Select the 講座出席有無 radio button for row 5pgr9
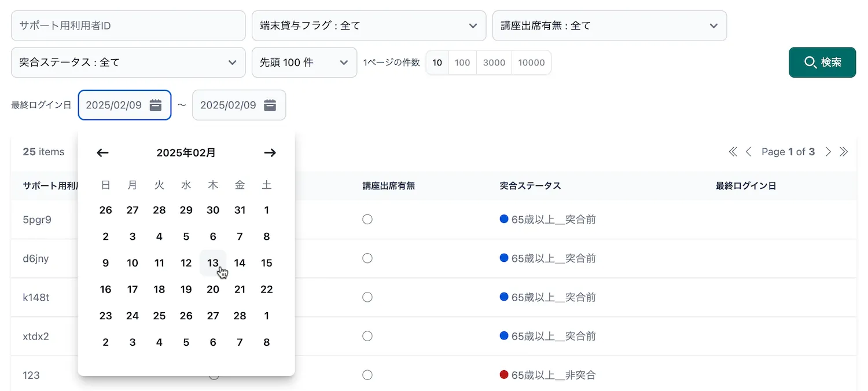868x391 pixels. (x=367, y=219)
